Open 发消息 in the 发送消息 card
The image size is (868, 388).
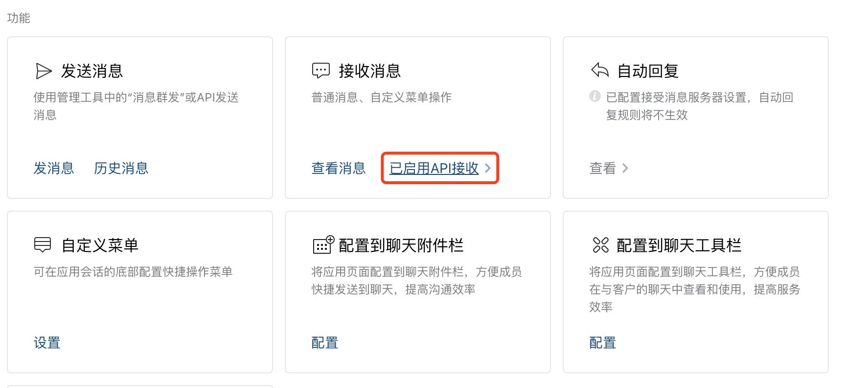coord(53,169)
